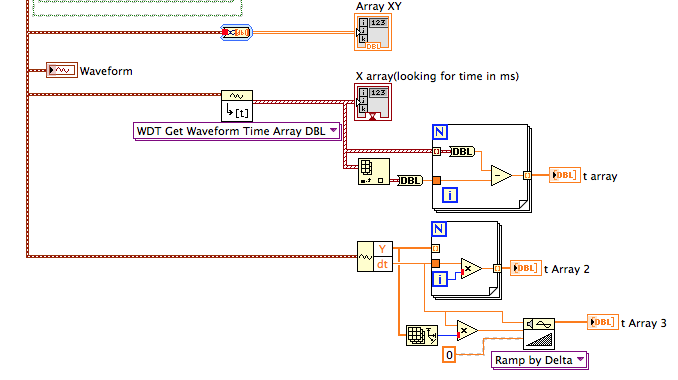678x380 pixels.
Task: Select the Index Array function node
Action: coord(374,172)
